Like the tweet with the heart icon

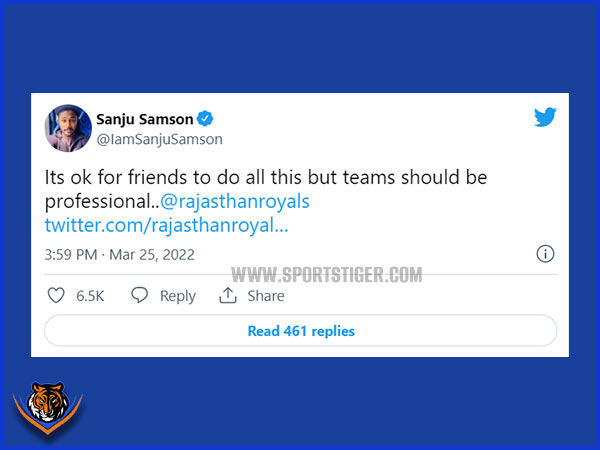(x=56, y=295)
